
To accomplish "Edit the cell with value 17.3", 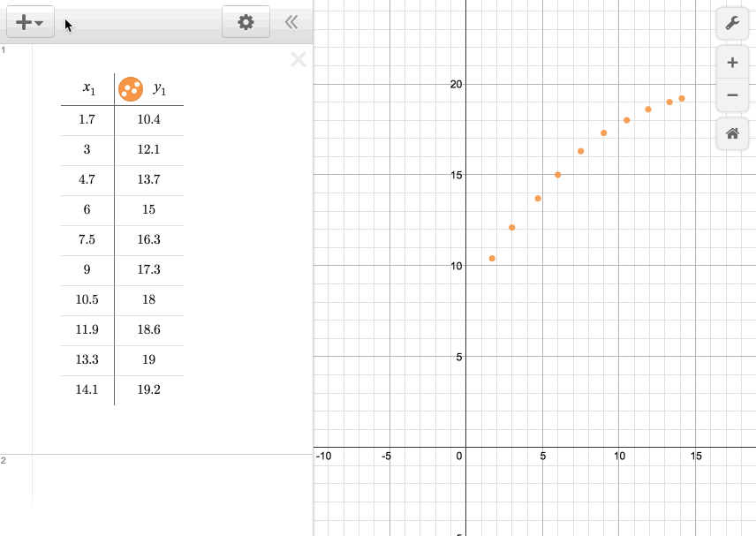I will [x=148, y=269].
